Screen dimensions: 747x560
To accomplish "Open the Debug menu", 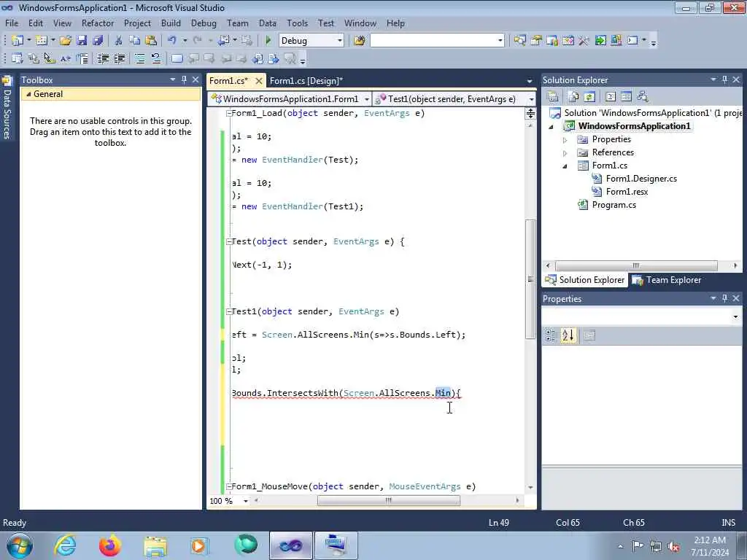I will [204, 23].
